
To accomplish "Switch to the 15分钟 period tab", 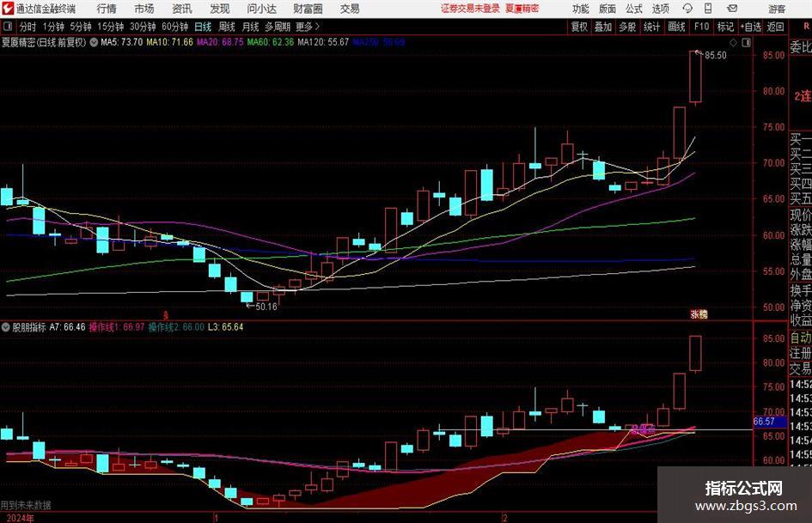I will click(111, 27).
